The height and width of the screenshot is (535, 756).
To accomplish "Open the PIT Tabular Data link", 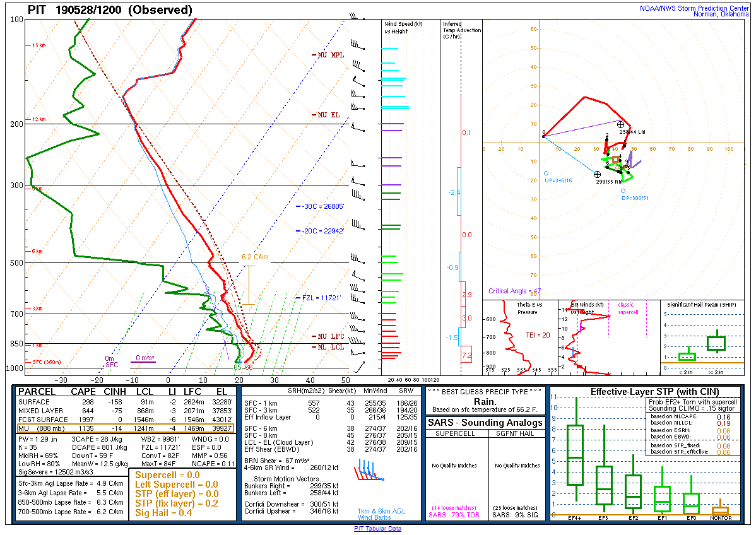I will click(x=377, y=528).
